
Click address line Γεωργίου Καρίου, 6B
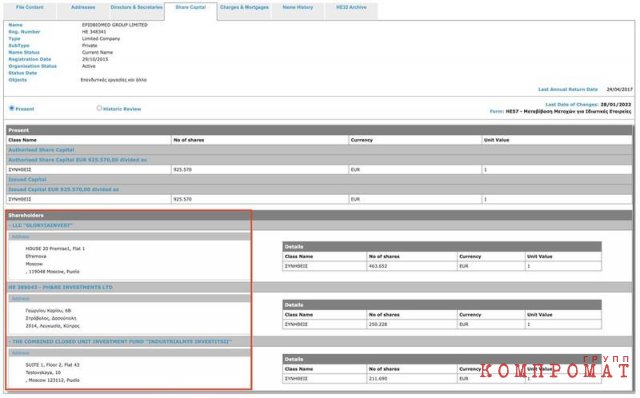[48, 311]
